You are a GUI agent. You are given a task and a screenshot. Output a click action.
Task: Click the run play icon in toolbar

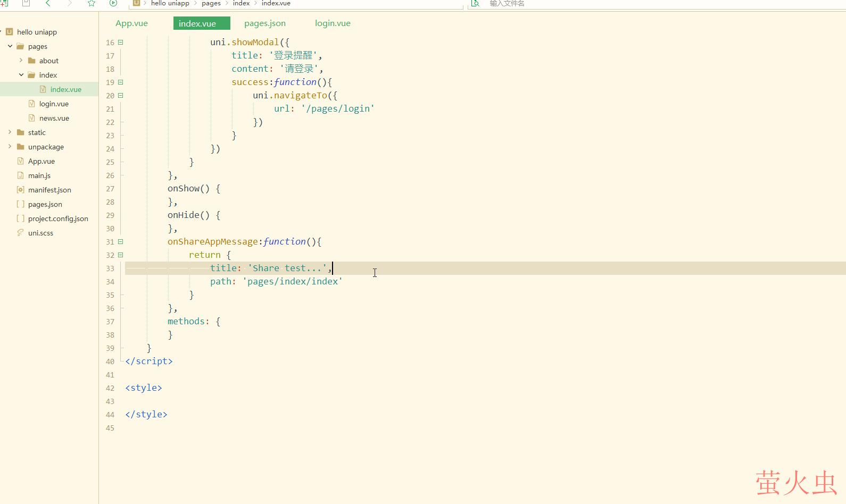pyautogui.click(x=113, y=3)
